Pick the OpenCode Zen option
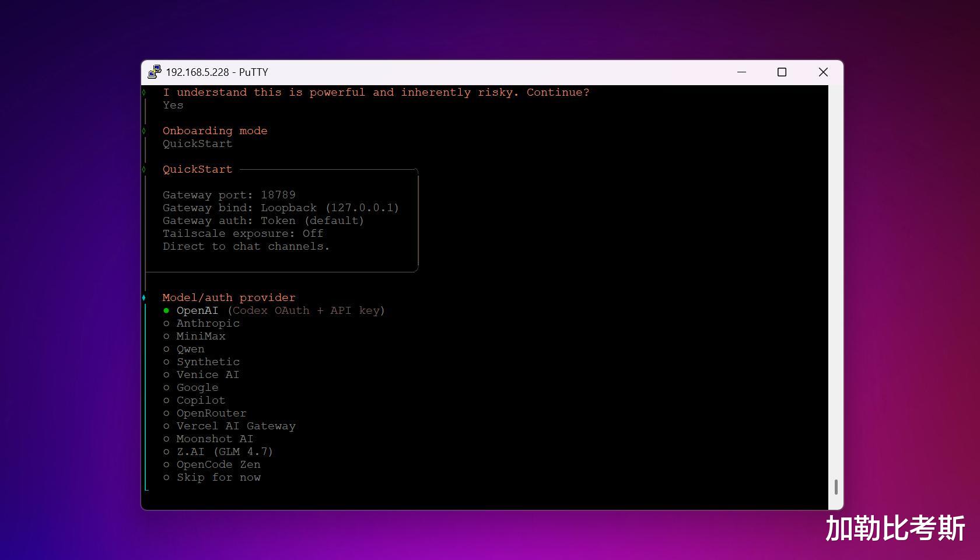Image resolution: width=980 pixels, height=560 pixels. [x=212, y=464]
